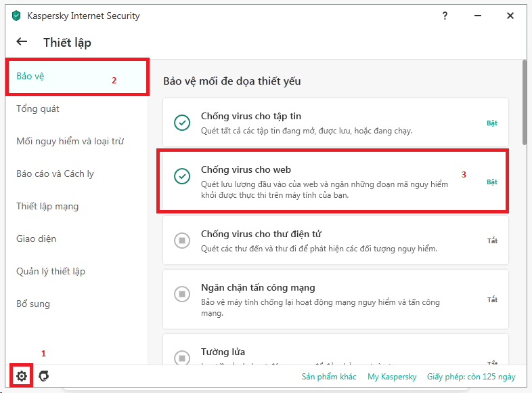
Task: Open Tường lửa settings title
Action: (x=223, y=352)
